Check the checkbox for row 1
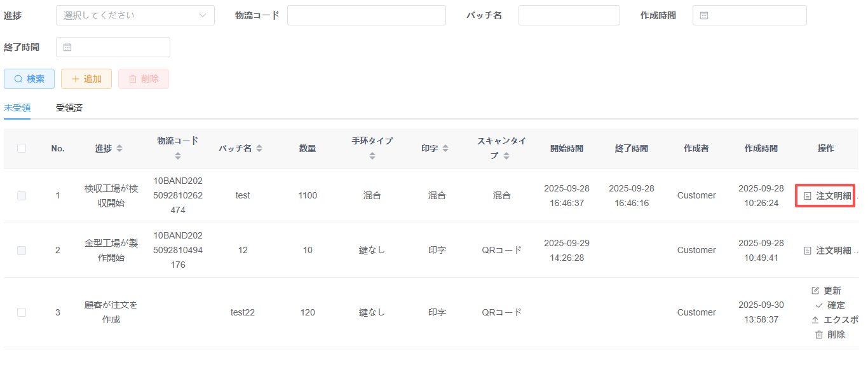Screen dimensions: 868x367 click(22, 196)
